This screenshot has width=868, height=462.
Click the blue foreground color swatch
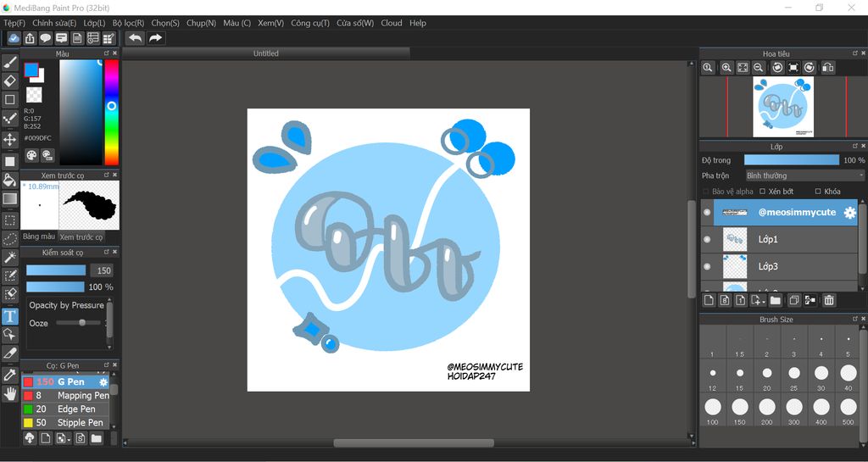click(x=31, y=70)
